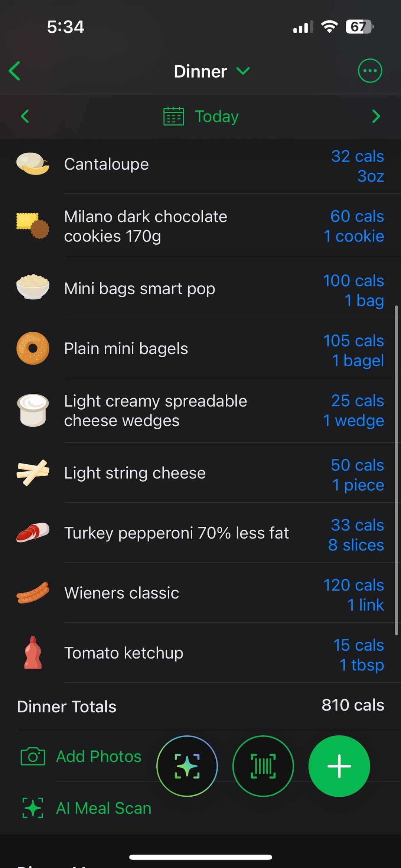The height and width of the screenshot is (868, 401).
Task: Expand the Dinner meal dropdown
Action: point(243,71)
